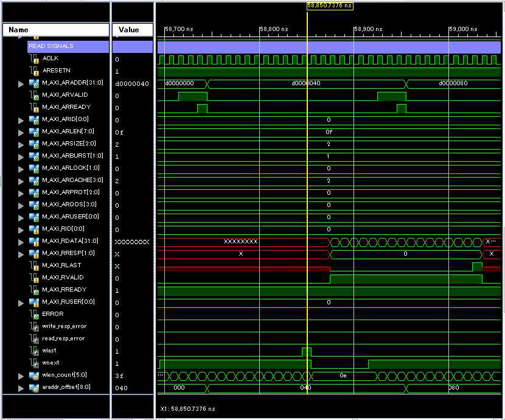
Task: Click the yellow cursor time label 58,850.7376 ns
Action: [x=329, y=5]
